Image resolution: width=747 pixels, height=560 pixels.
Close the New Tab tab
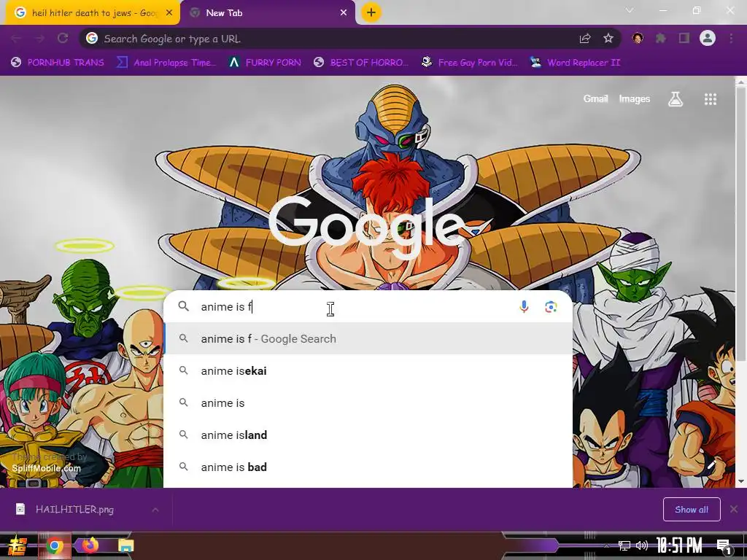click(344, 13)
